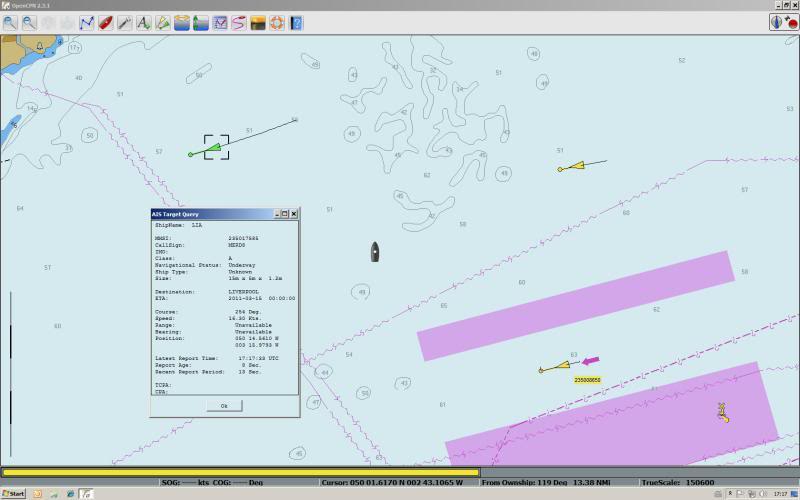Click the own ship marker on chart
800x500 pixels.
tap(375, 251)
